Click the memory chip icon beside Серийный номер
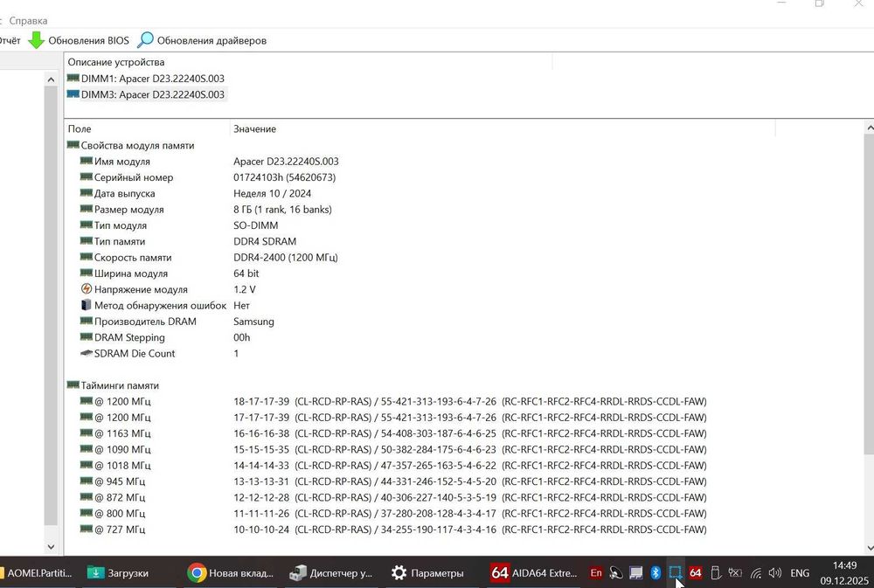The image size is (874, 588). pos(86,177)
